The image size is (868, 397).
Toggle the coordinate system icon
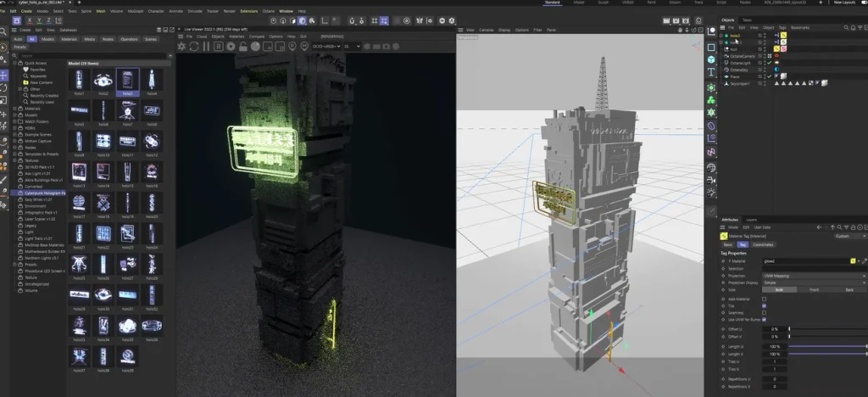60,20
